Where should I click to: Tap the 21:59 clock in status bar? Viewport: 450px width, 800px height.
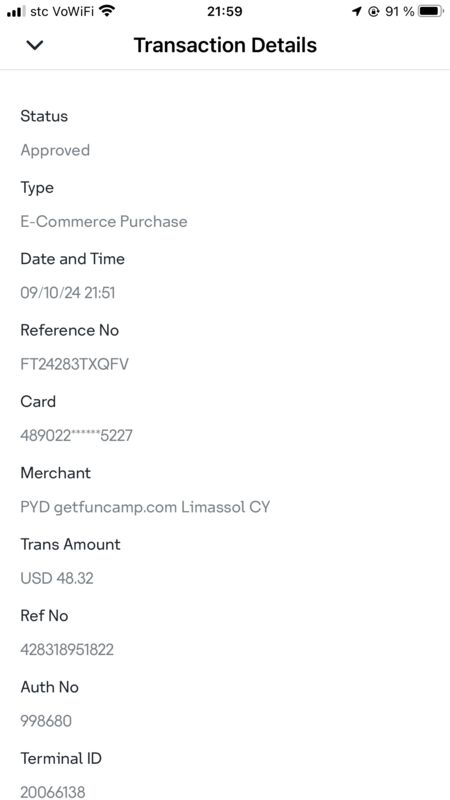pyautogui.click(x=224, y=11)
